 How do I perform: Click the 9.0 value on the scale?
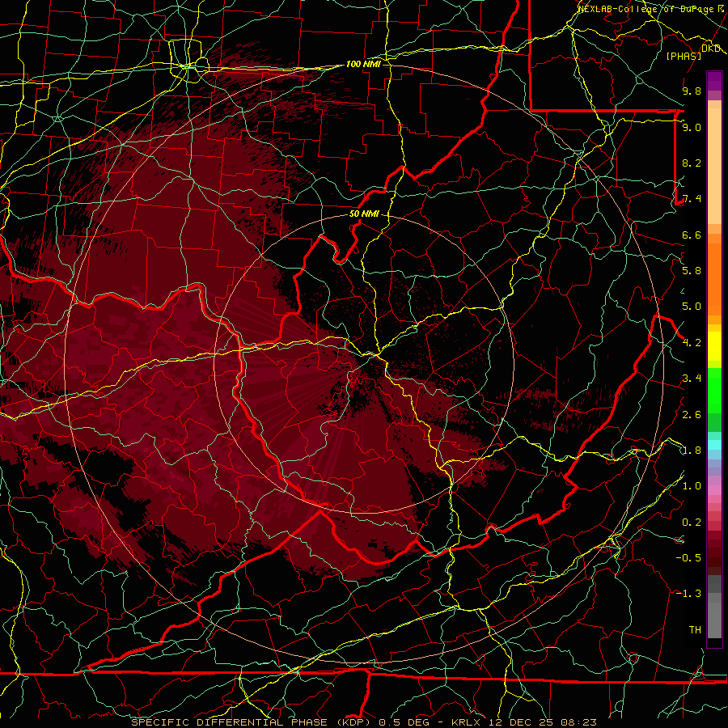[692, 127]
